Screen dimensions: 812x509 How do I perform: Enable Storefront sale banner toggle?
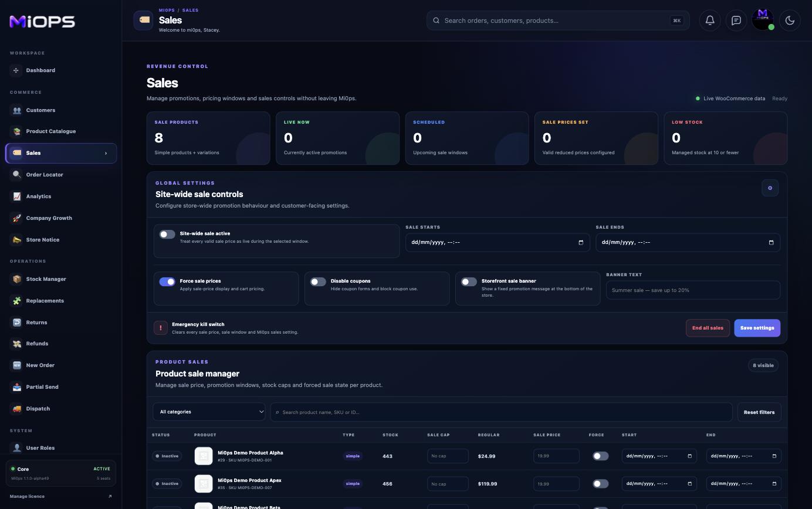tap(469, 281)
